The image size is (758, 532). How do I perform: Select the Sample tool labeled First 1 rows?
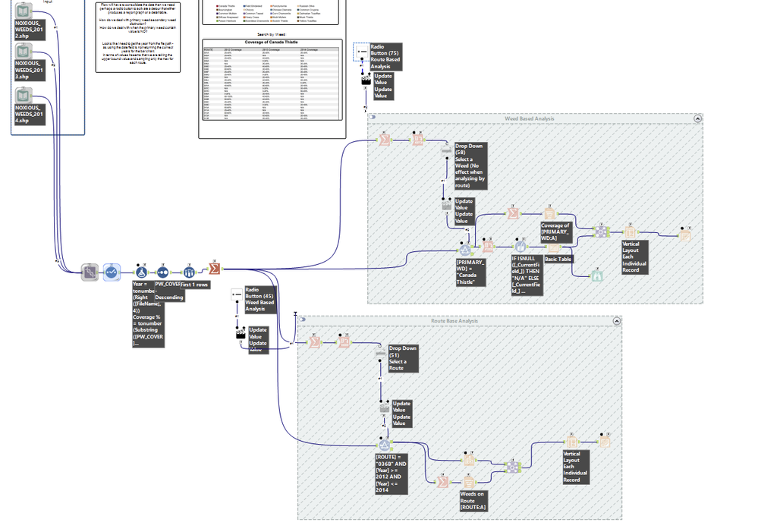pos(188,272)
